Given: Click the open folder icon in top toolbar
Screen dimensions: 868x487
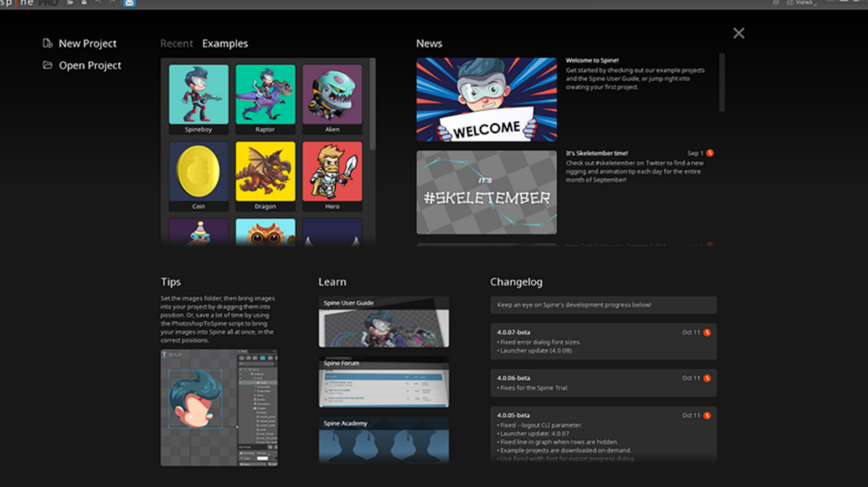Looking at the screenshot, I should 70,3.
